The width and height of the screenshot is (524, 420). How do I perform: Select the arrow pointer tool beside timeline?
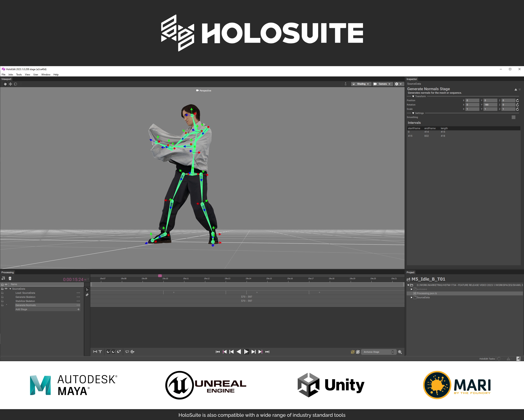tap(87, 289)
